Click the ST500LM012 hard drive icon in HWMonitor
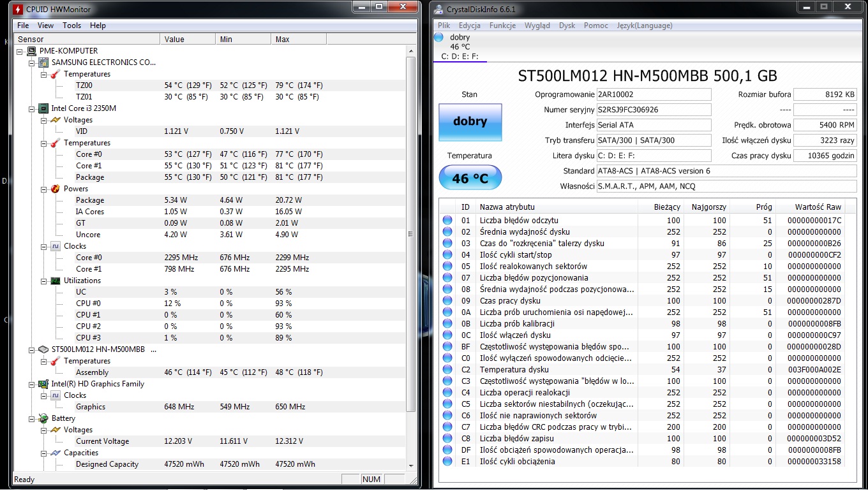The width and height of the screenshot is (868, 491). pos(43,349)
